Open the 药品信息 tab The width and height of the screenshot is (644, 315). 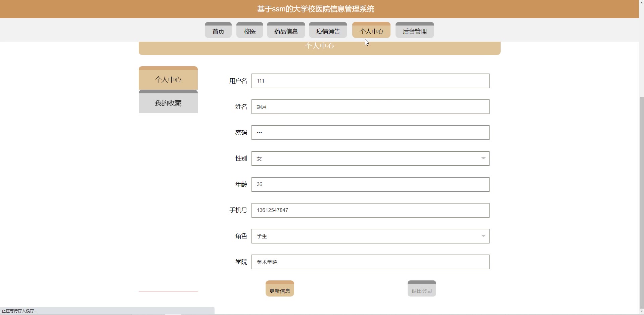pyautogui.click(x=286, y=31)
